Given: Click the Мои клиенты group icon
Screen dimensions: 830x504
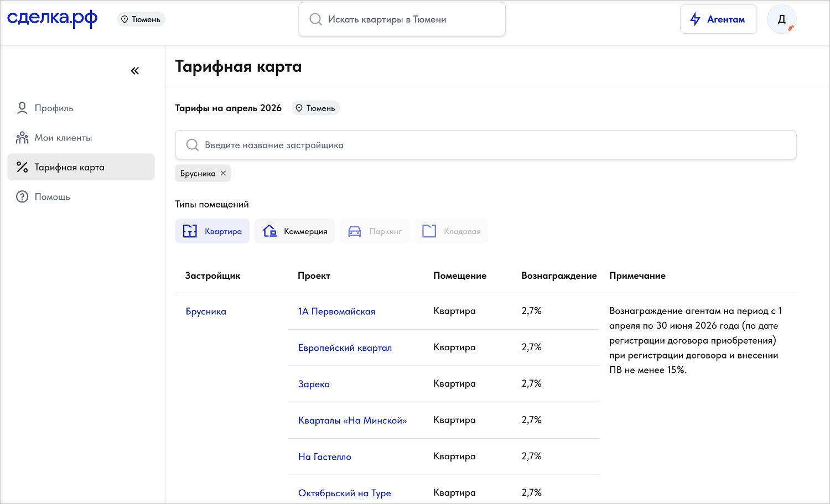Looking at the screenshot, I should tap(22, 138).
